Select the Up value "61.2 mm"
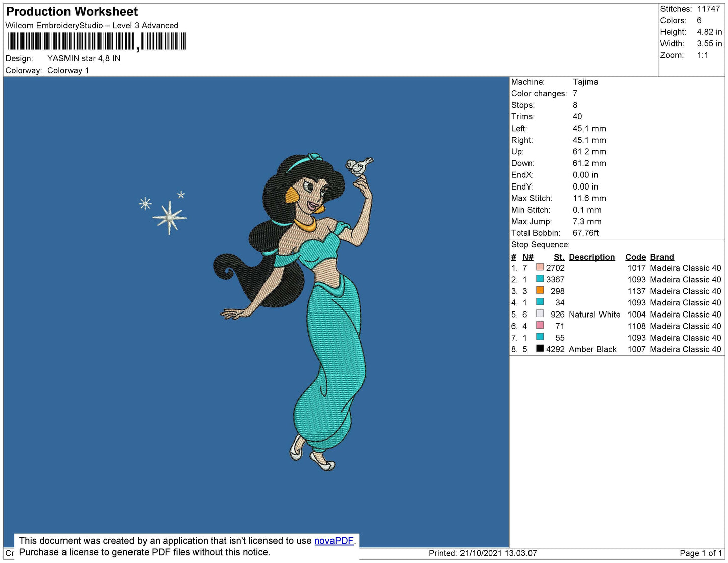728x563 pixels. click(589, 152)
